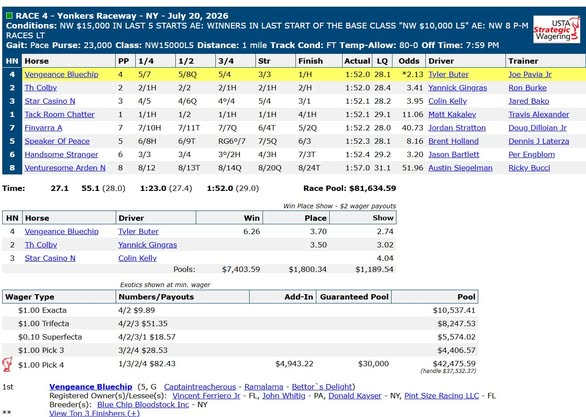Viewport: 586px width, 417px height.
Task: Open trainer Joe Pavia Jr profile
Action: click(x=530, y=74)
